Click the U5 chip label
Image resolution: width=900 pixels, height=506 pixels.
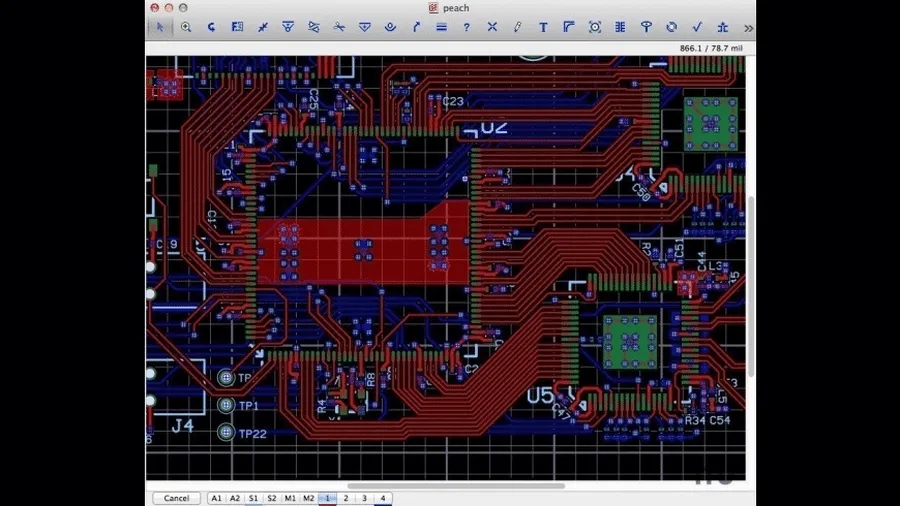coord(540,395)
